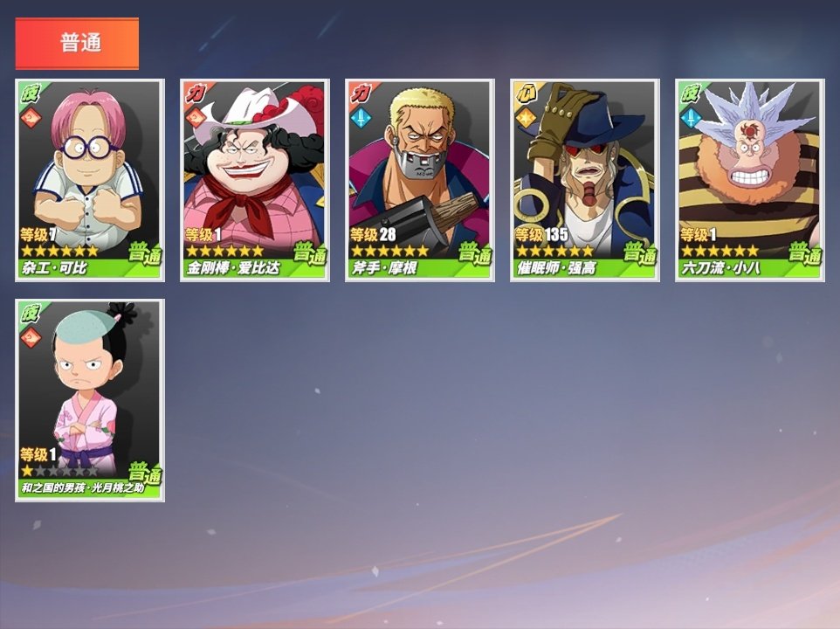
Task: Click the red class icon on 可比's card
Action: click(x=31, y=117)
